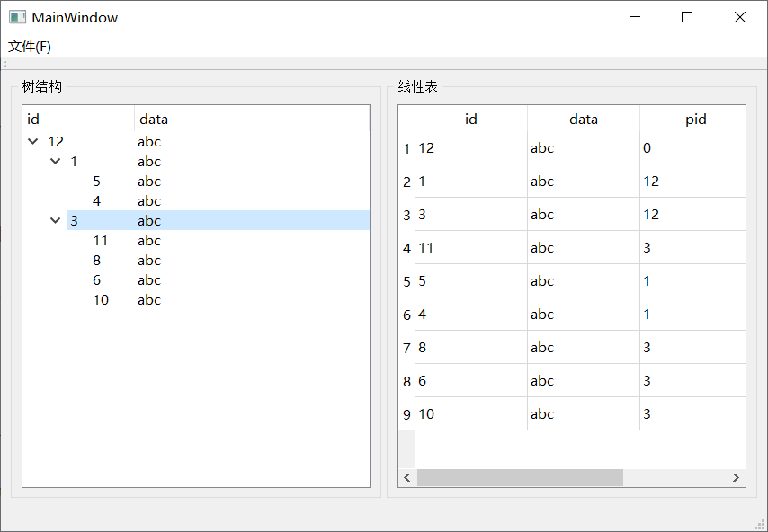Click the table's pid column header
The image size is (768, 532).
[x=695, y=119]
